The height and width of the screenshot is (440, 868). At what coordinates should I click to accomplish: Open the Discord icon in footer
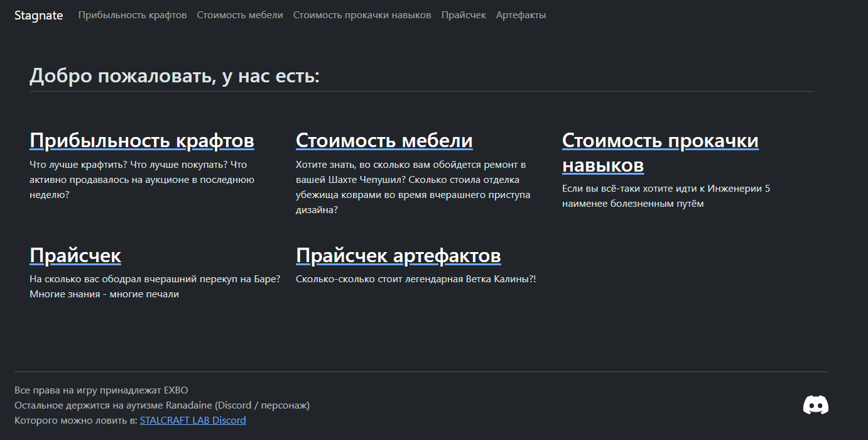click(x=815, y=405)
